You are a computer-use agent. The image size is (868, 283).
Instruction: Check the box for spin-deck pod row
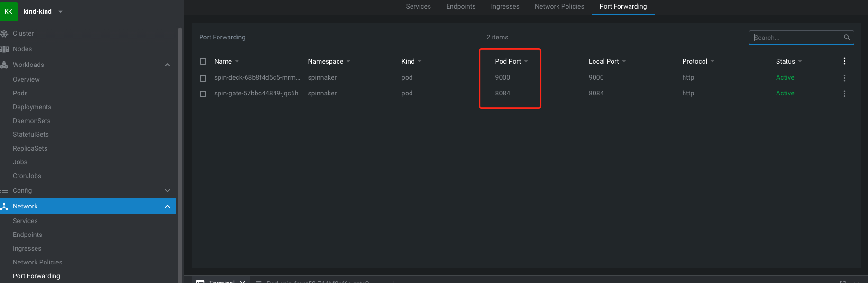coord(203,78)
